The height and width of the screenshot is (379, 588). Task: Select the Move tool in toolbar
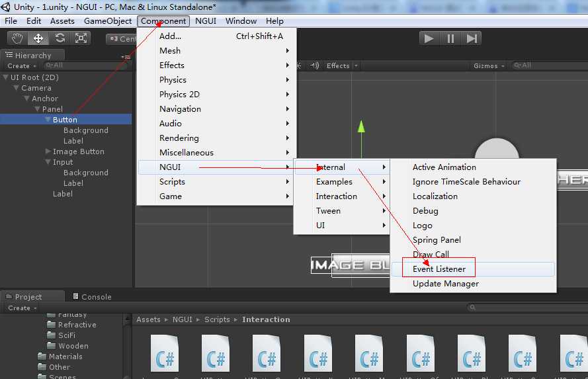pyautogui.click(x=38, y=38)
